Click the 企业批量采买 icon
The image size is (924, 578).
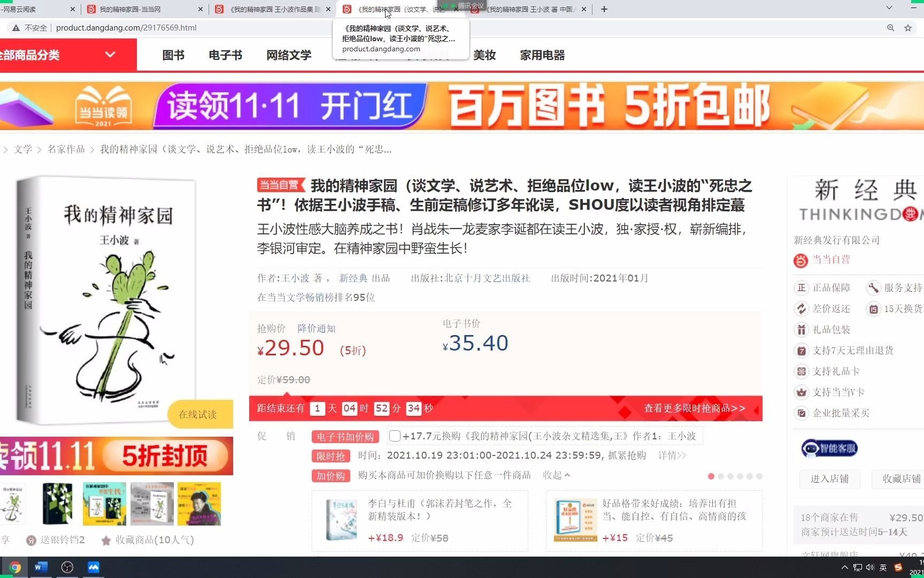point(801,413)
